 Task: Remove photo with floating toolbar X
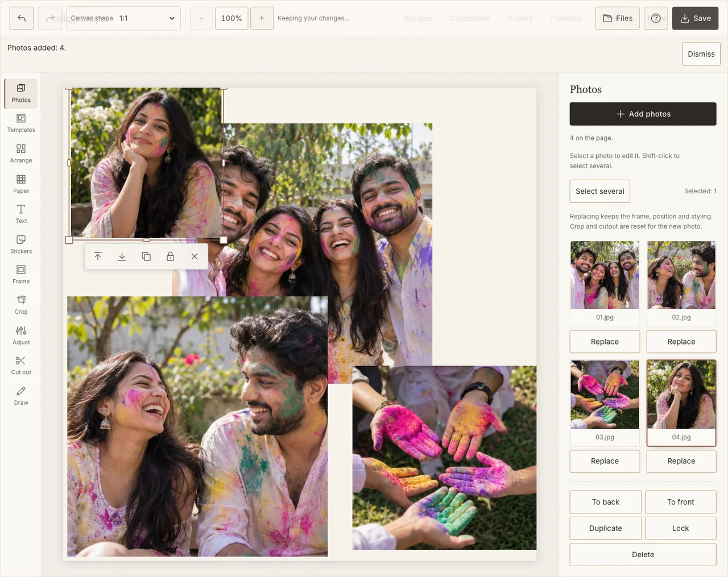point(195,256)
